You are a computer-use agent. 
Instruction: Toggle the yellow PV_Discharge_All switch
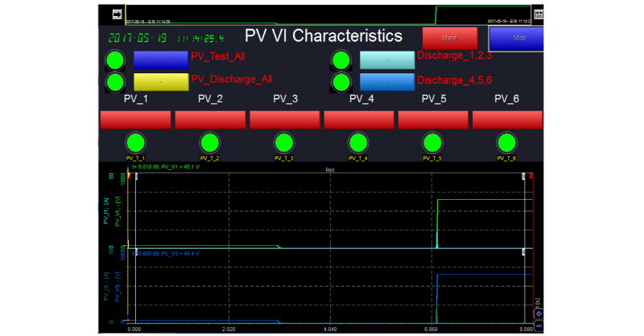[x=160, y=81]
